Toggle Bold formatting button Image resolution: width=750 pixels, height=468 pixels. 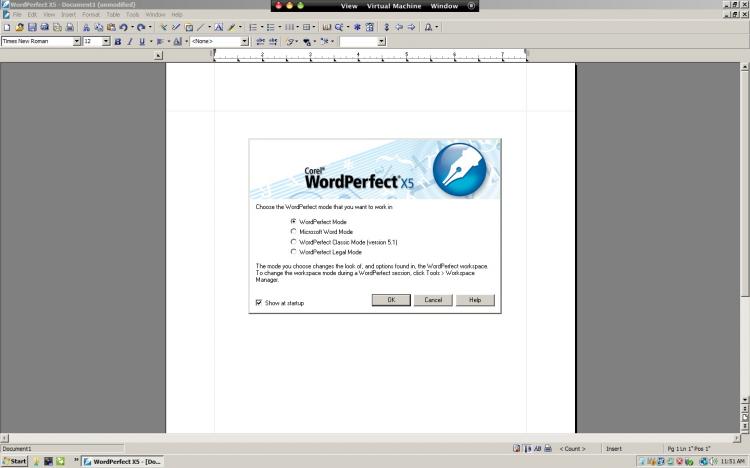[118, 42]
